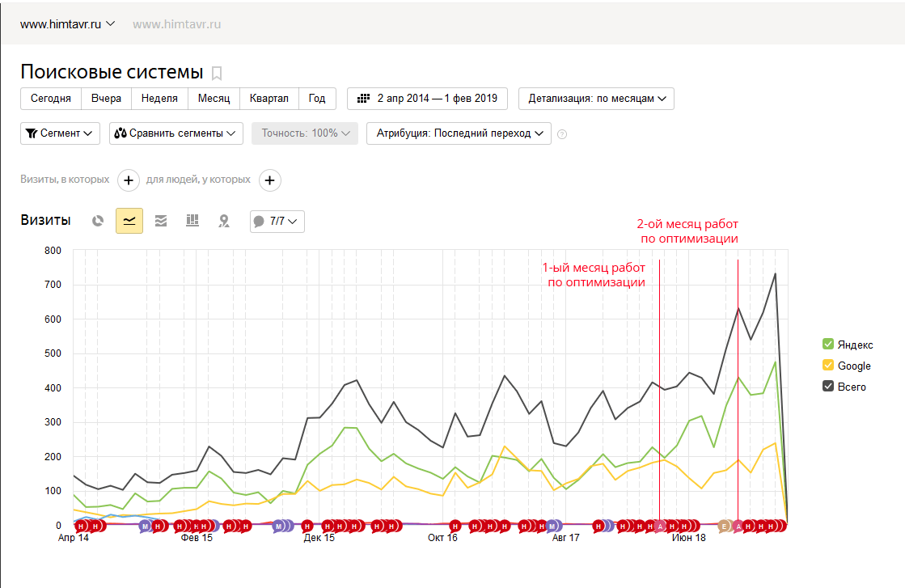Screen dimensions: 905x588
Task: Open the 7/7 annotations filter
Action: (x=277, y=221)
